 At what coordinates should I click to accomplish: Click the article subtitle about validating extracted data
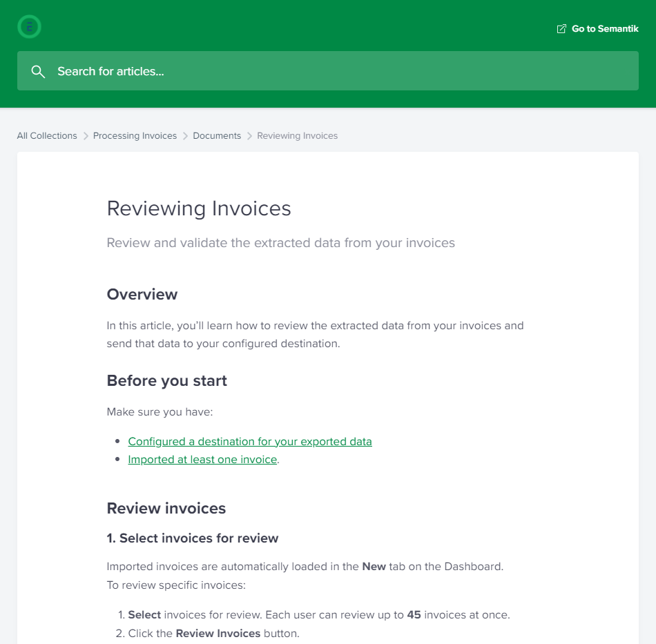coord(280,243)
